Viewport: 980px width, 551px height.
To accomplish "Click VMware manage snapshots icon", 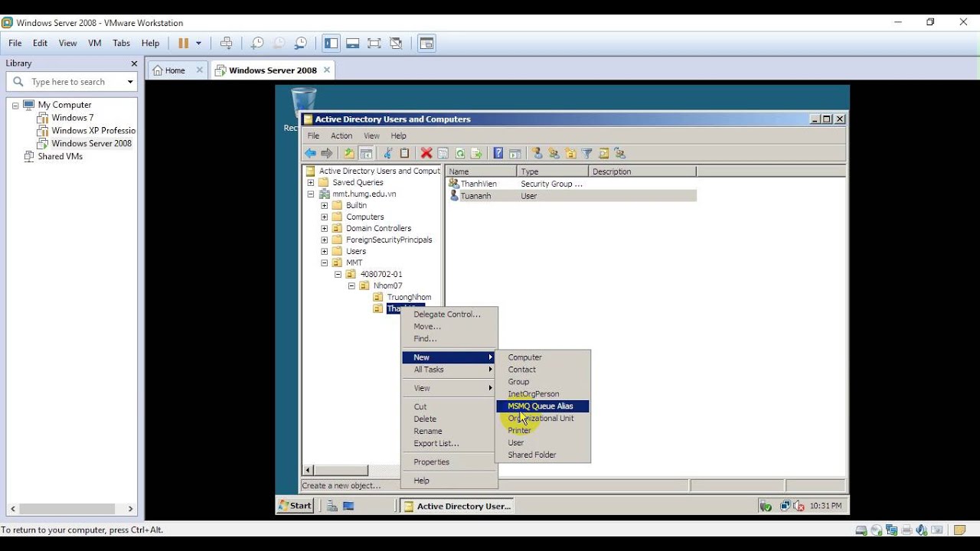I will click(301, 44).
